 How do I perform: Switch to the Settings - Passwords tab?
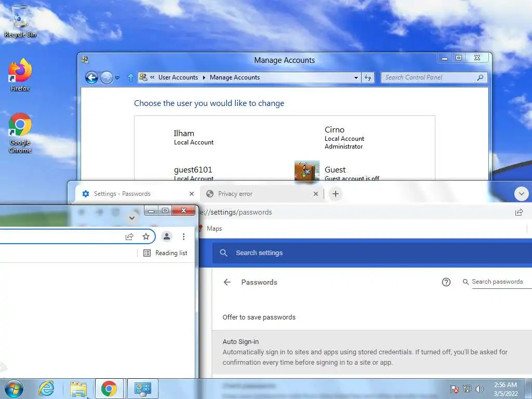tap(135, 194)
